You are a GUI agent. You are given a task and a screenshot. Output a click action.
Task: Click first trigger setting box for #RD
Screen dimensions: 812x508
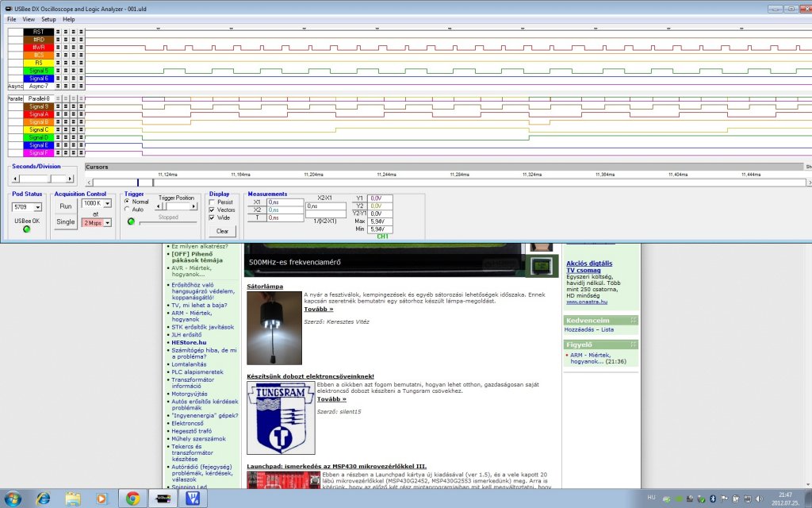pos(58,39)
